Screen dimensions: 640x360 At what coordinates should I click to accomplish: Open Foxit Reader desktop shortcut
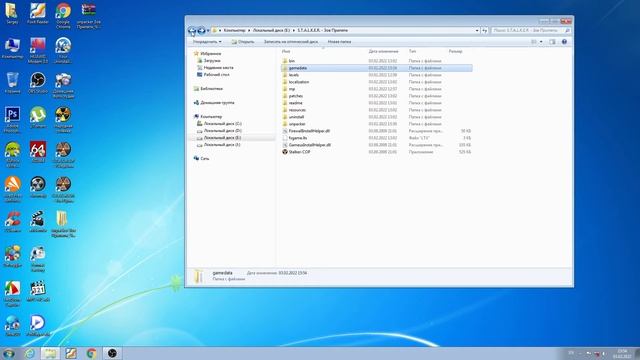pyautogui.click(x=38, y=13)
